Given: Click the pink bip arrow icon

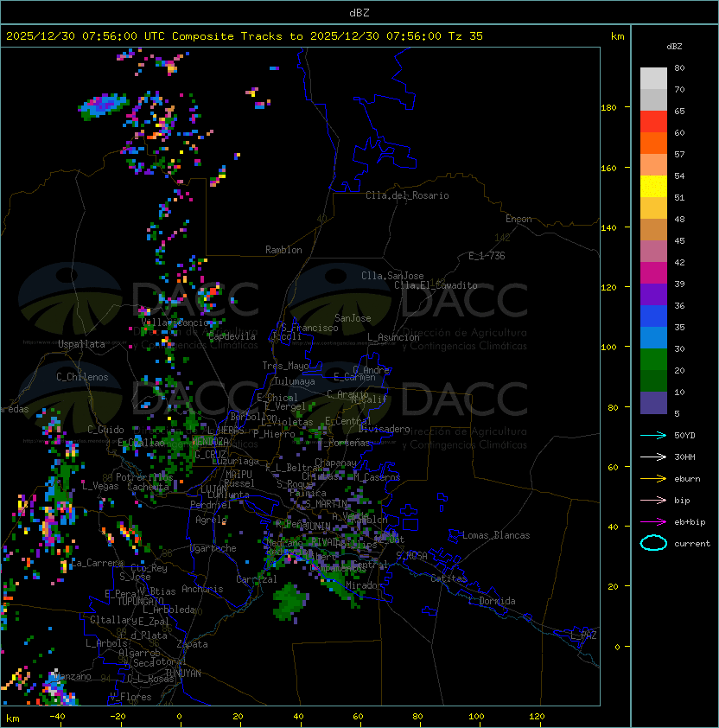Looking at the screenshot, I should click(653, 500).
